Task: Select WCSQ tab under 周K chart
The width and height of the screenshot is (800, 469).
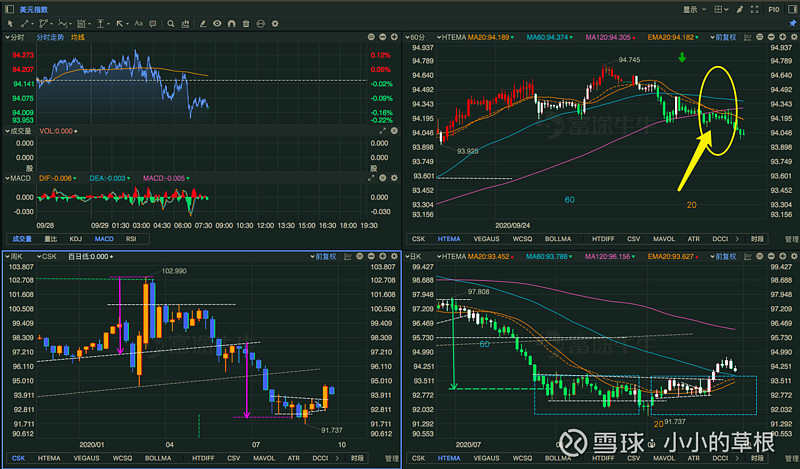Action: point(122,458)
